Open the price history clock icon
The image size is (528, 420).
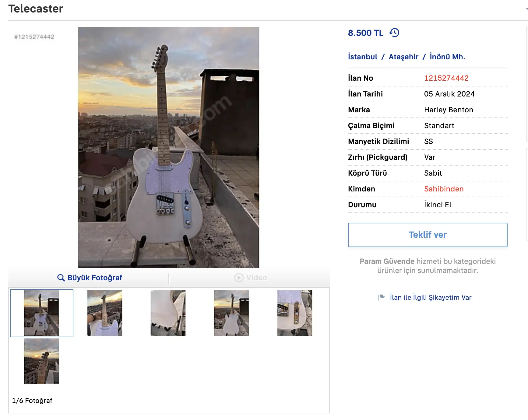395,33
